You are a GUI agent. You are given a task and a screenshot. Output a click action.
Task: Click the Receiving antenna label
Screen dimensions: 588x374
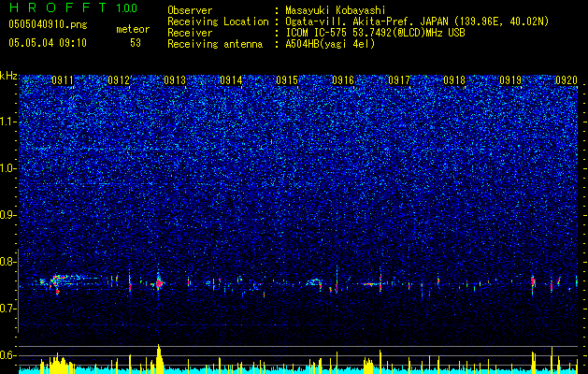tap(215, 44)
